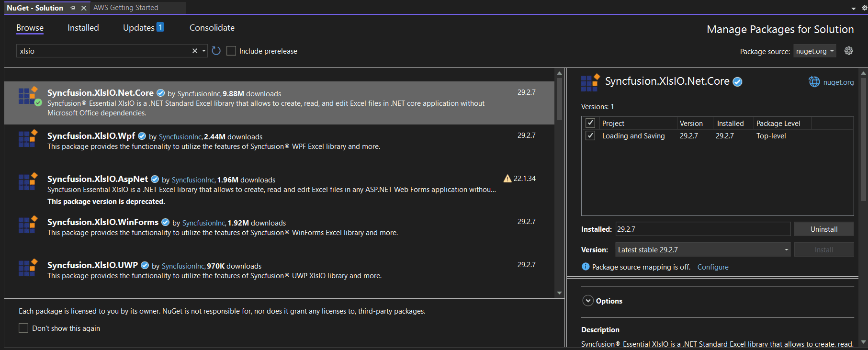This screenshot has height=350, width=868.
Task: Open the Version Latest stable 29.2.7 dropdown
Action: pos(703,249)
